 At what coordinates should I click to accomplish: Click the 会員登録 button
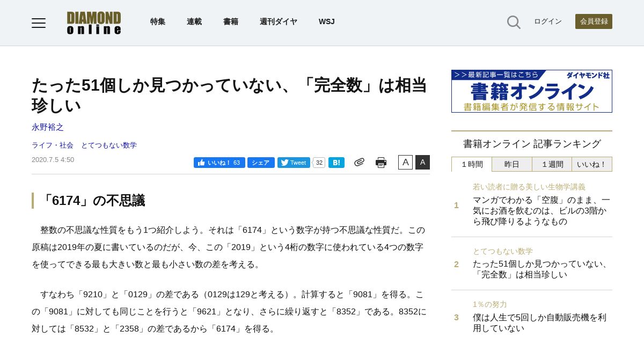pos(594,21)
